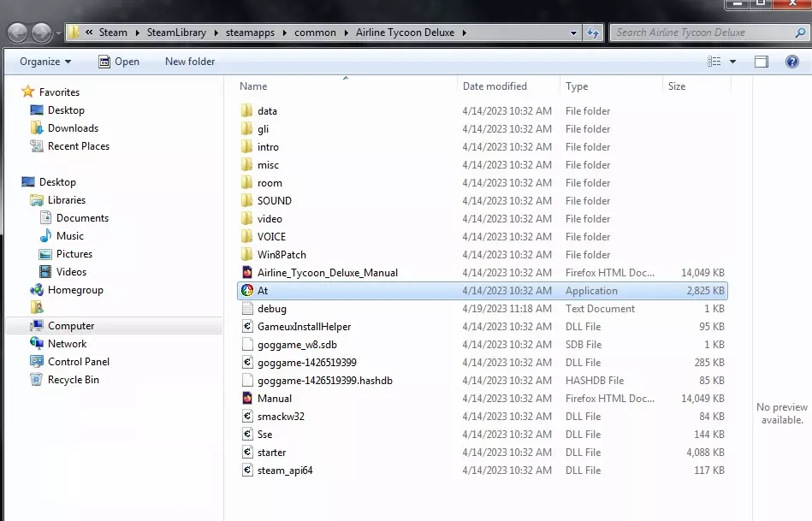
Task: Show hidden breadcrumb path chevrons
Action: click(89, 33)
